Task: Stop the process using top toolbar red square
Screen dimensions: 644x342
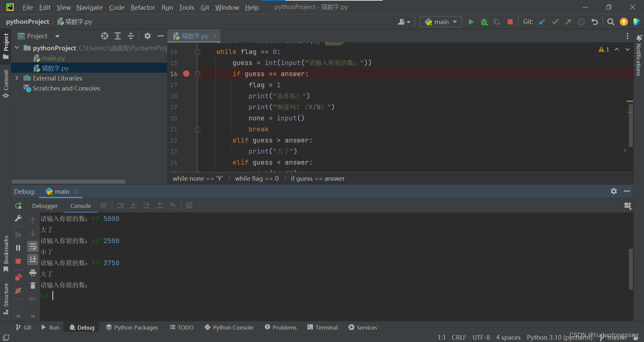Action: (x=510, y=22)
